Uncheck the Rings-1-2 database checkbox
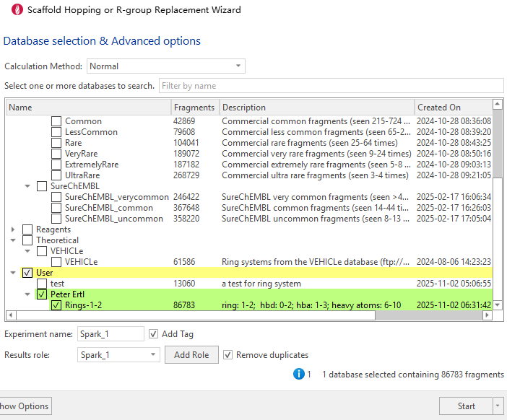Screen dimensions: 507x420 pos(56,305)
